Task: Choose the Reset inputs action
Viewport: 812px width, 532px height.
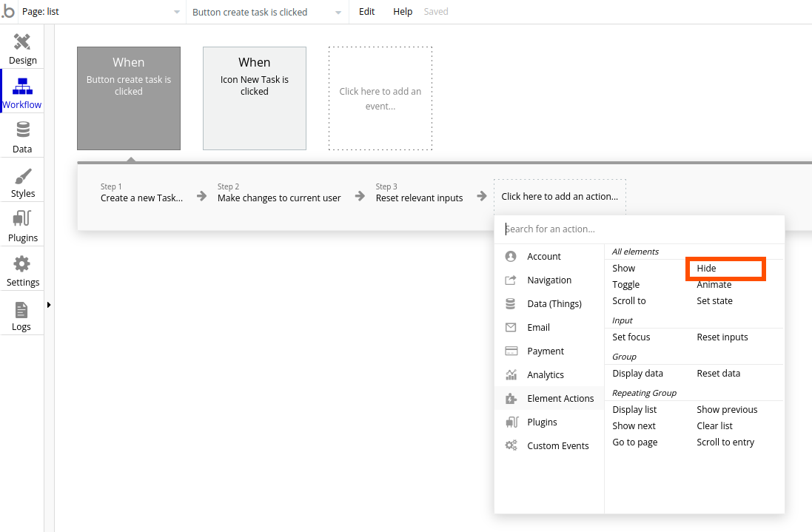Action: 722,337
